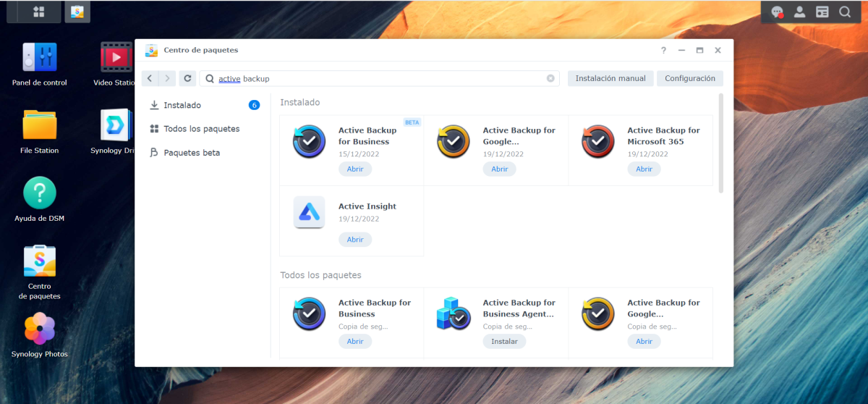This screenshot has width=868, height=404.
Task: Click the help question mark in Centro de paquetes
Action: point(663,50)
